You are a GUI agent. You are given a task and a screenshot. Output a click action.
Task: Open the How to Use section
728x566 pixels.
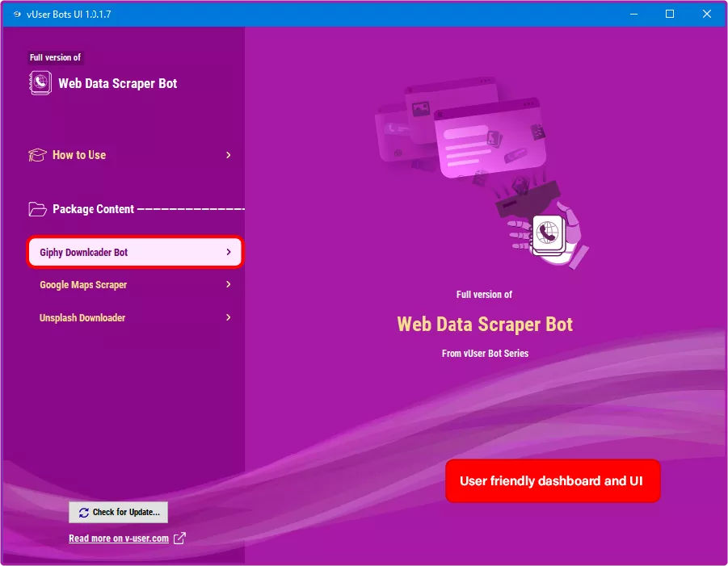130,155
